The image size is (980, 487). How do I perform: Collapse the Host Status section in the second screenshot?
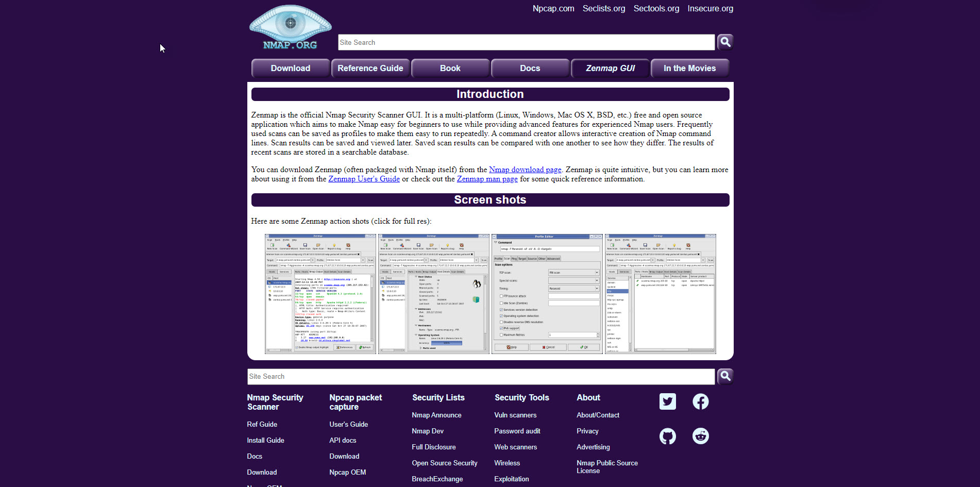point(416,277)
